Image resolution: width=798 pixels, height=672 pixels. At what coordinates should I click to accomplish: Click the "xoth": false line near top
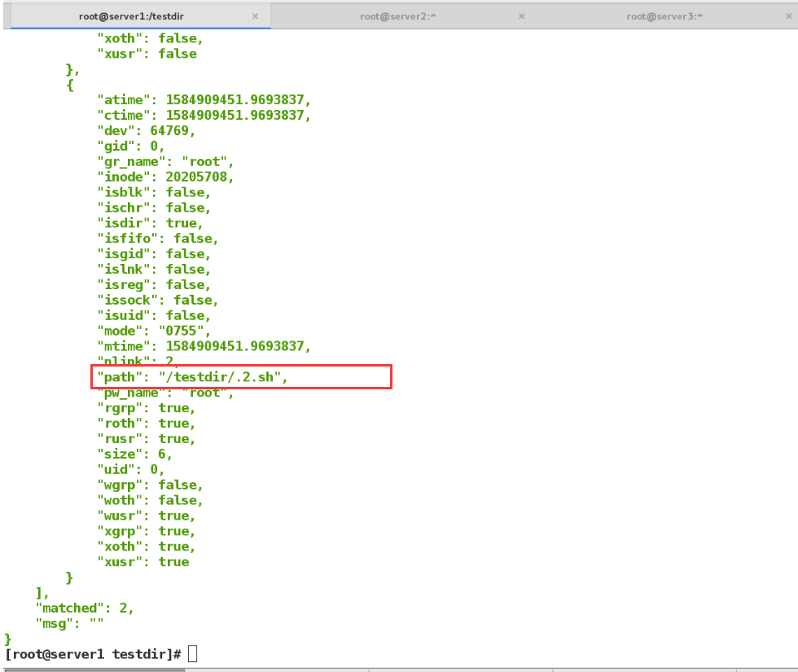pos(150,38)
